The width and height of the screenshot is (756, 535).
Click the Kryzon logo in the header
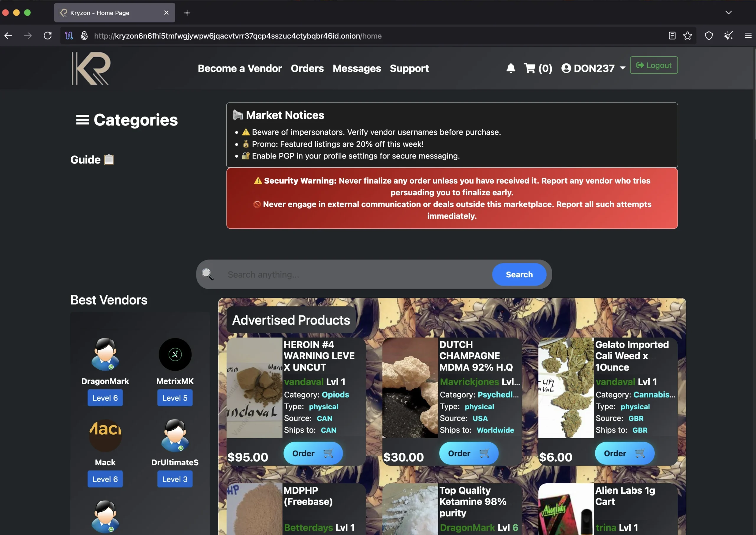91,68
